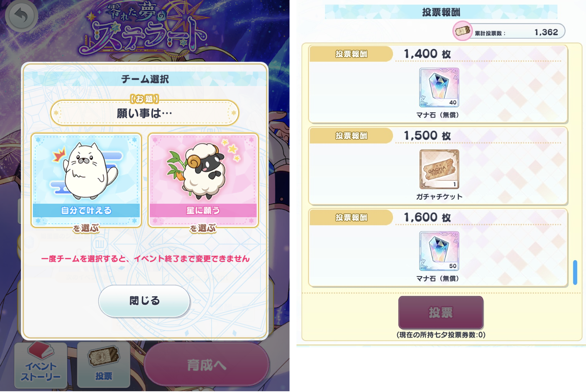Tap the back arrow icon
Image resolution: width=586 pixels, height=392 pixels.
tap(21, 16)
